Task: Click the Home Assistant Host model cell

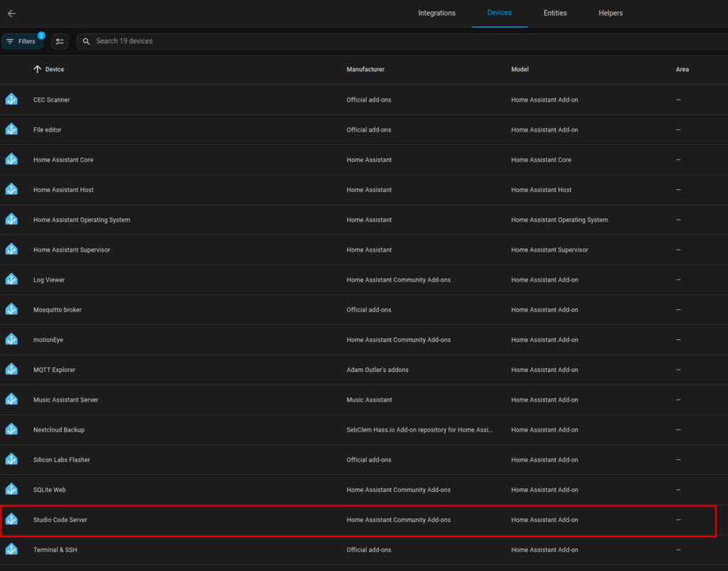Action: tap(541, 190)
